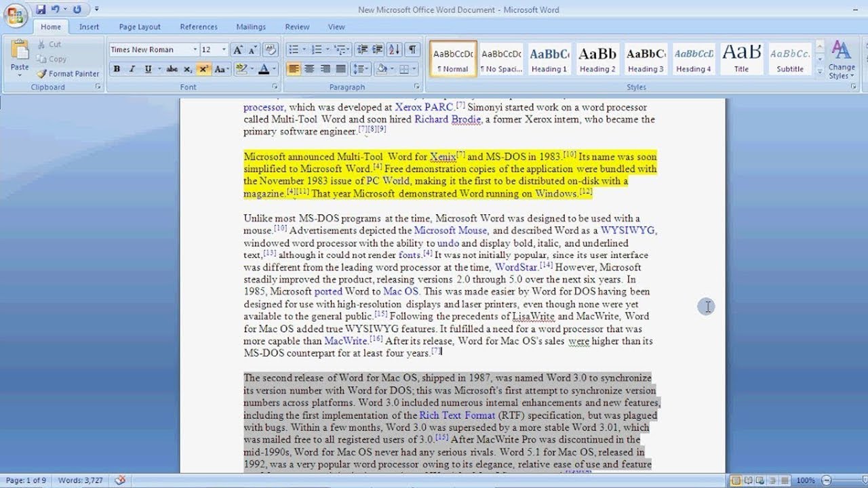This screenshot has height=488, width=868.
Task: Switch to Print Layout view icon
Action: pos(736,481)
